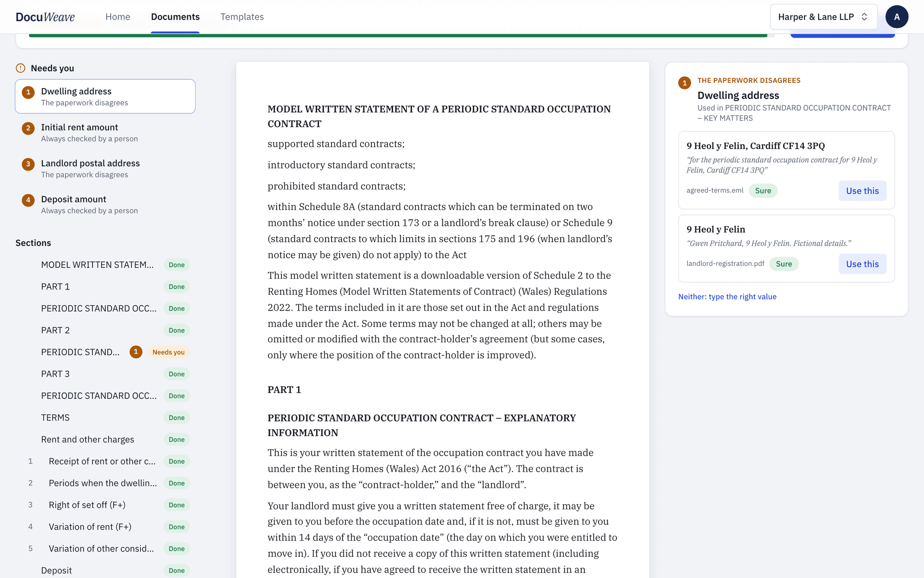Viewport: 924px width, 578px height.
Task: Click the green document progress bar
Action: [x=398, y=35]
